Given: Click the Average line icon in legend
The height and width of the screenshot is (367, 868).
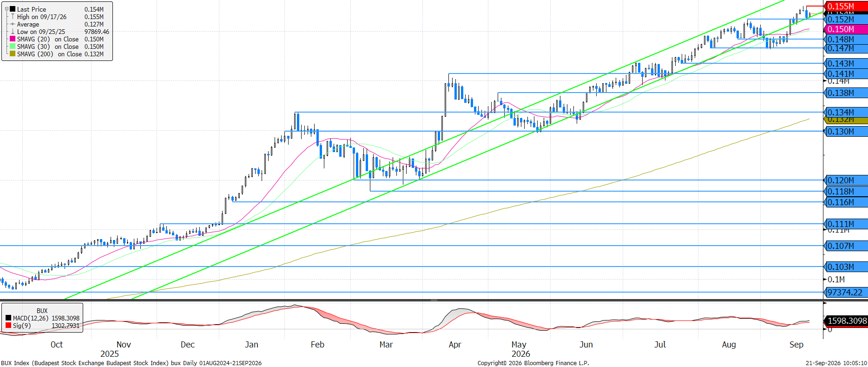Looking at the screenshot, I should click(x=13, y=24).
